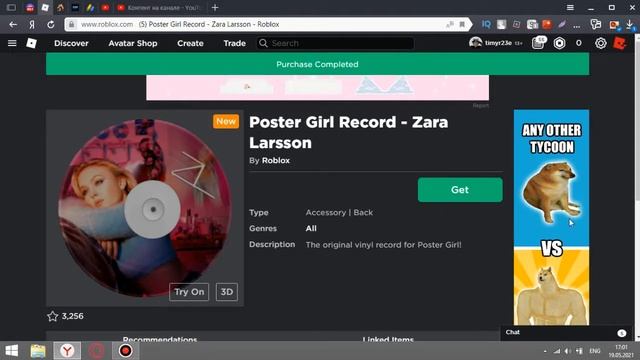Click the taskbar volume speaker icon
This screenshot has width=640, height=360.
coord(567,351)
